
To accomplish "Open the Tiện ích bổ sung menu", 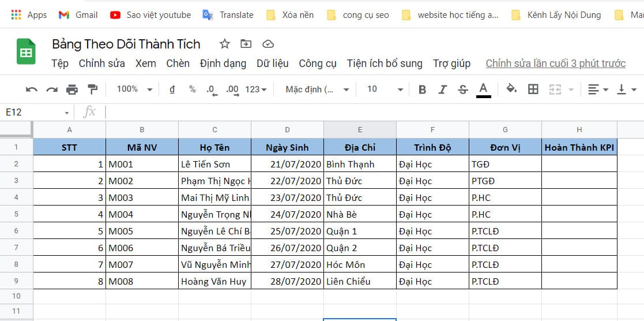I will point(385,64).
